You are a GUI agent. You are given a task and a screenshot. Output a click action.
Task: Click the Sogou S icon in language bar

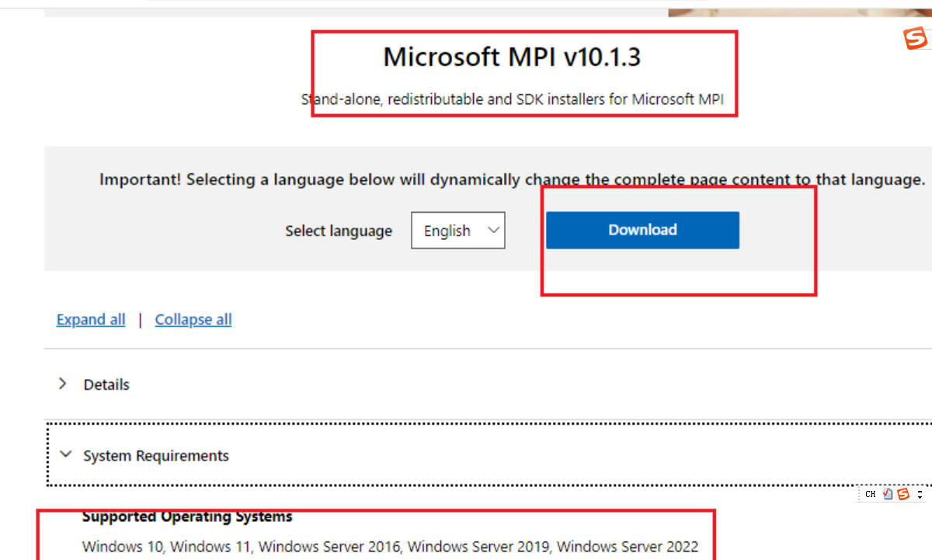902,494
